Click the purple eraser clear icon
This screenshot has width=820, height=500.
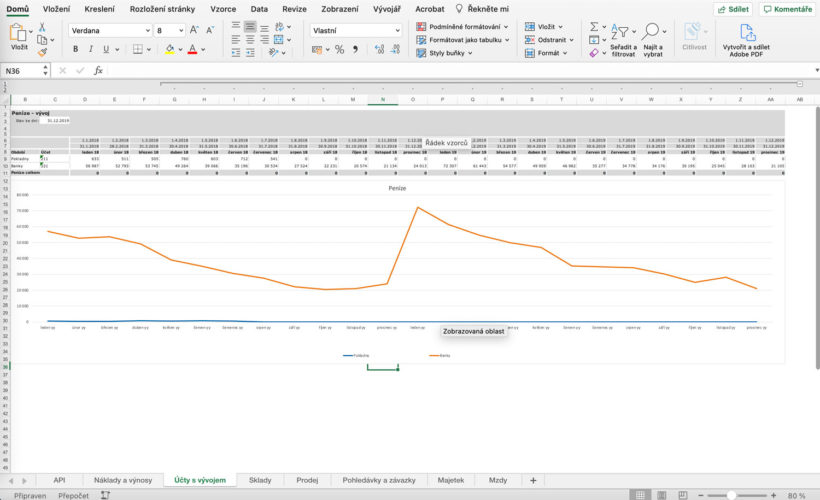tap(594, 53)
